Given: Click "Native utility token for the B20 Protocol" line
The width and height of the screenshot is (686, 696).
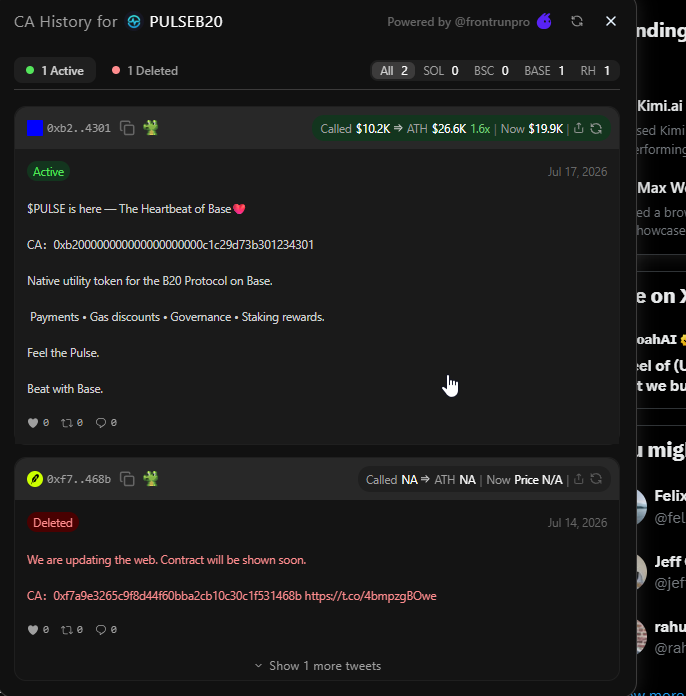Looking at the screenshot, I should pos(150,281).
